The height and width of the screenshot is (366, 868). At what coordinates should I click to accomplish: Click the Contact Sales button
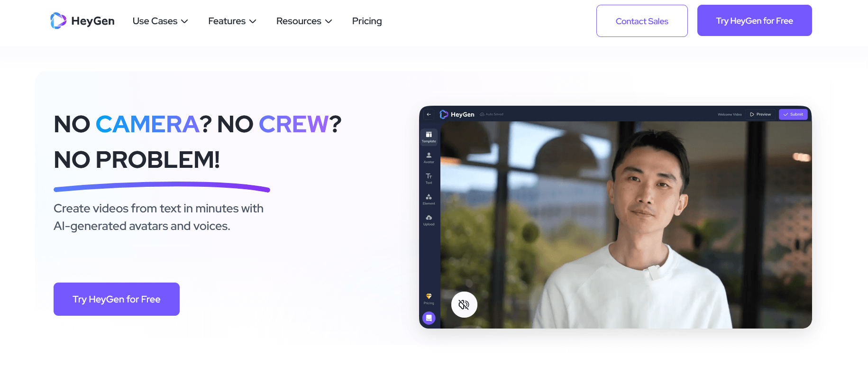pyautogui.click(x=642, y=21)
